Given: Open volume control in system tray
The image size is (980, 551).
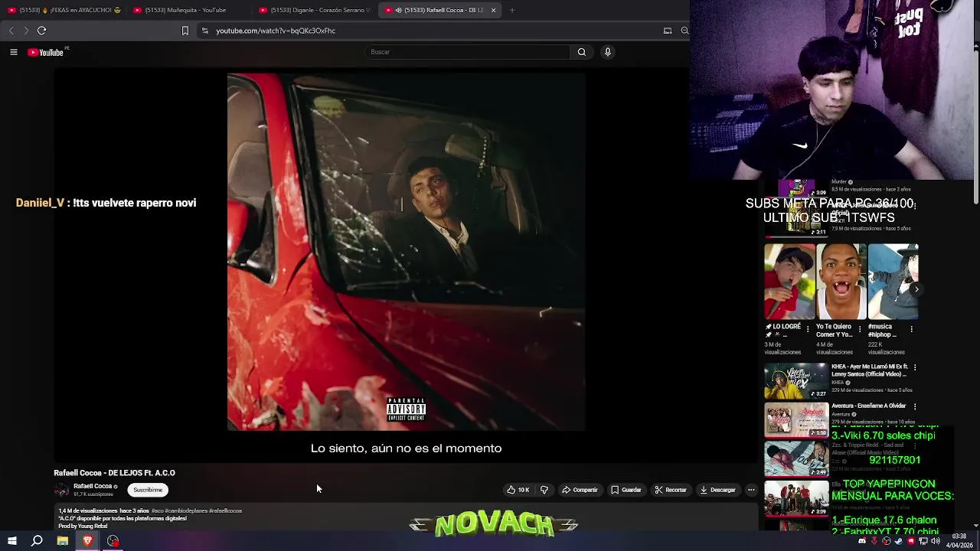Looking at the screenshot, I should click(936, 541).
